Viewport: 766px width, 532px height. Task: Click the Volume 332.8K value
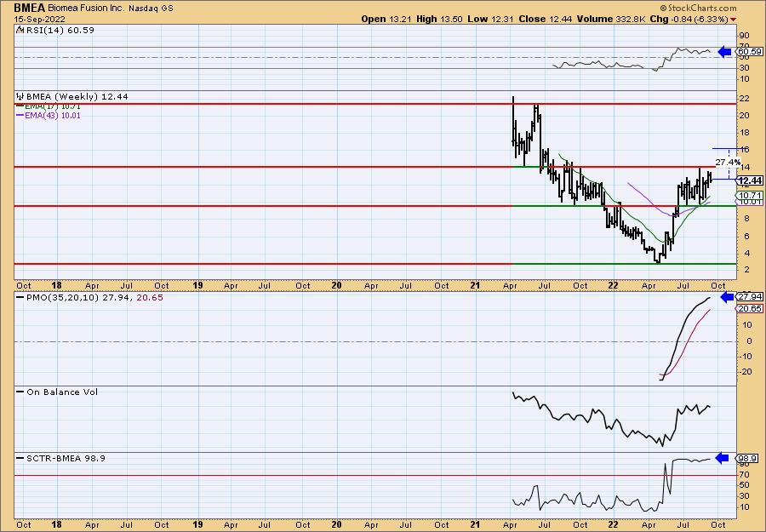click(610, 19)
